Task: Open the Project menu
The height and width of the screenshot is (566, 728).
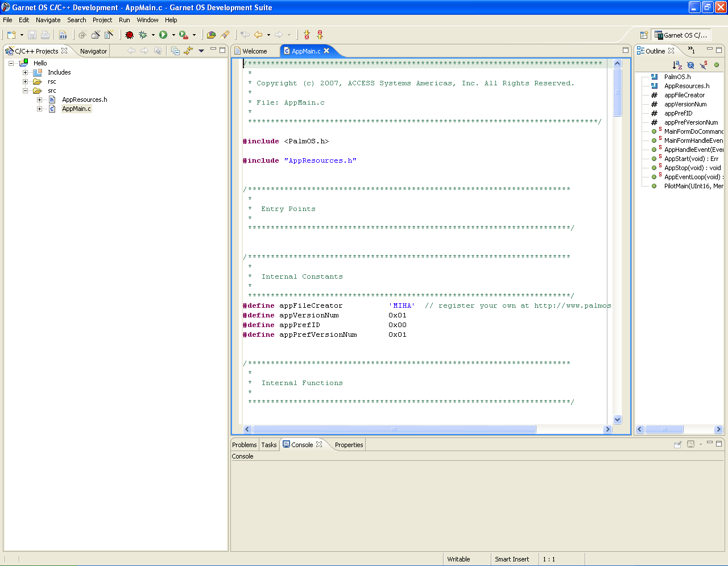Action: (102, 20)
